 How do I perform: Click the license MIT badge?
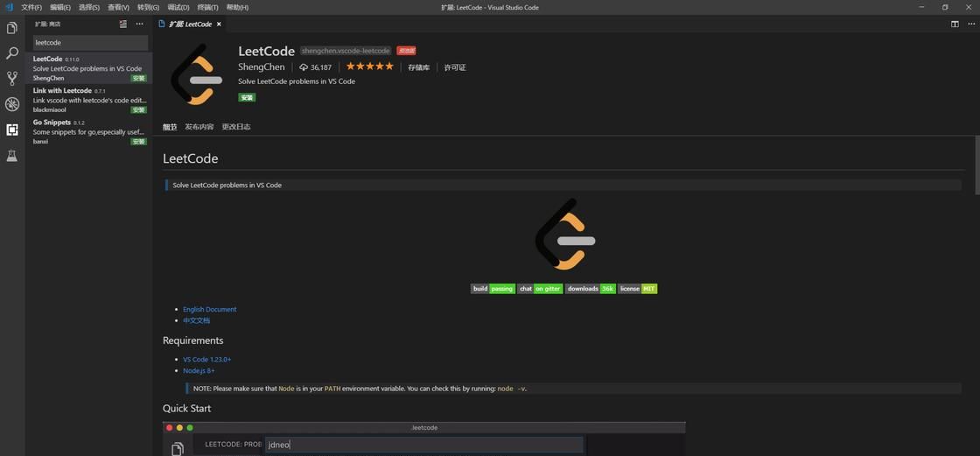point(638,288)
